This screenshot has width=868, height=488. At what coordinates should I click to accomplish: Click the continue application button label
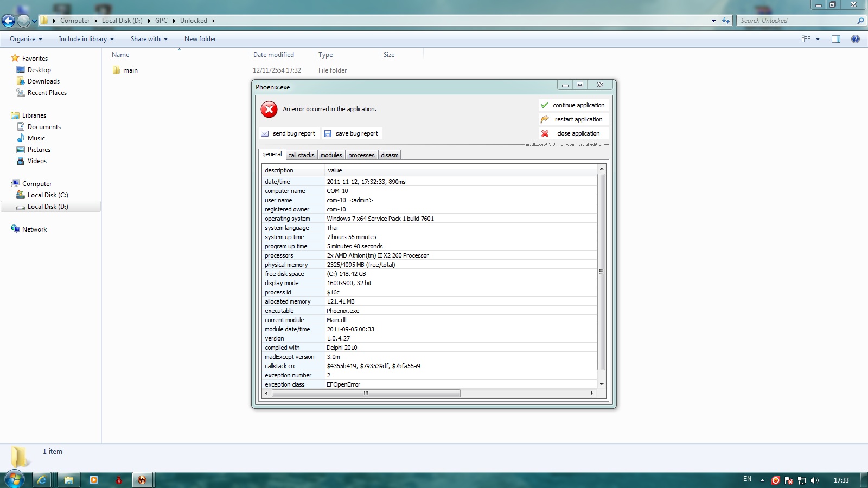pyautogui.click(x=578, y=105)
